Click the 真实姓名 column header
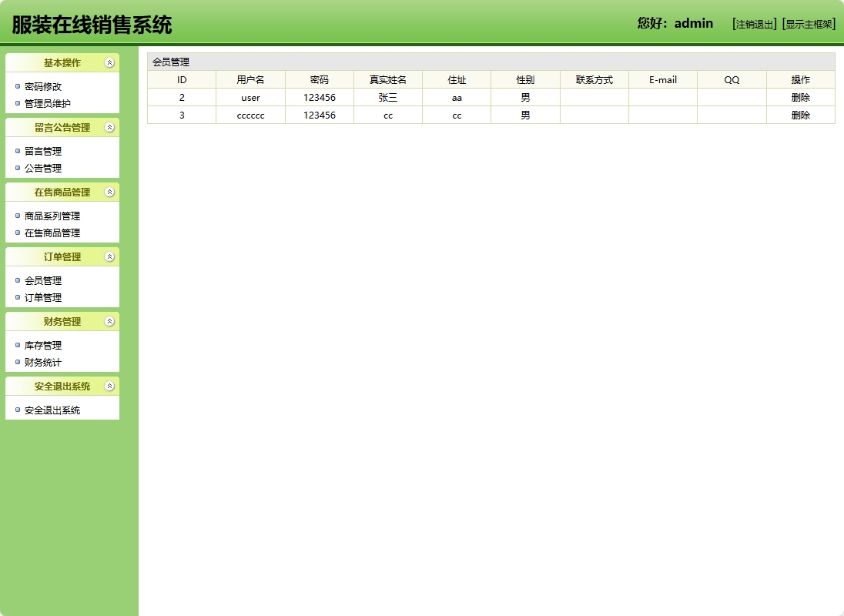The height and width of the screenshot is (616, 844). tap(388, 79)
